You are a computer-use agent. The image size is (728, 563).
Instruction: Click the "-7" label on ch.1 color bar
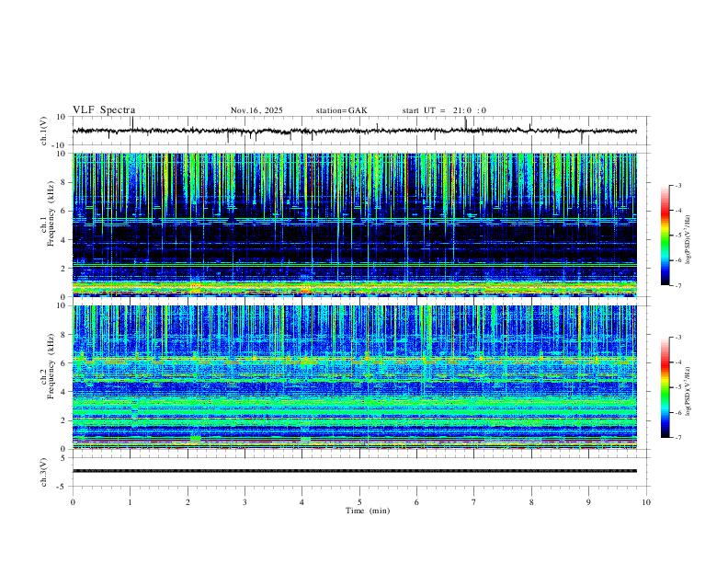(x=678, y=285)
